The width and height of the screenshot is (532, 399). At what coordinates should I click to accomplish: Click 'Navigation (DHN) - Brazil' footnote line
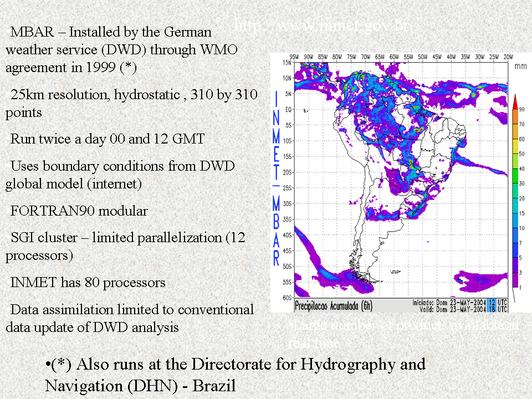[x=140, y=386]
